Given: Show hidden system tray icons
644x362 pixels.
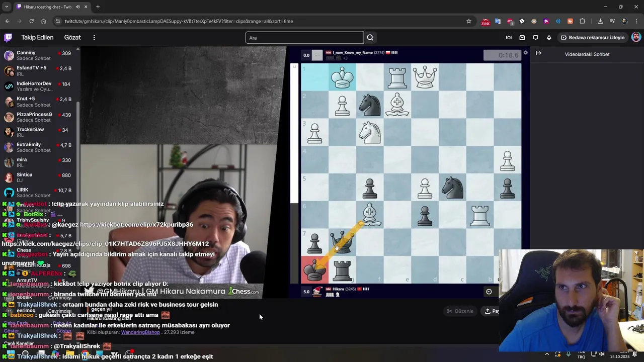Looking at the screenshot, I should [547, 354].
